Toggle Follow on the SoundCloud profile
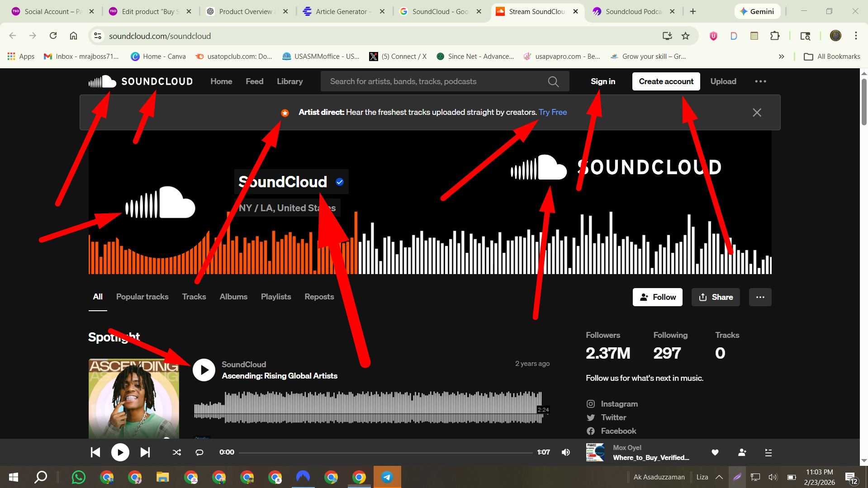 [657, 297]
